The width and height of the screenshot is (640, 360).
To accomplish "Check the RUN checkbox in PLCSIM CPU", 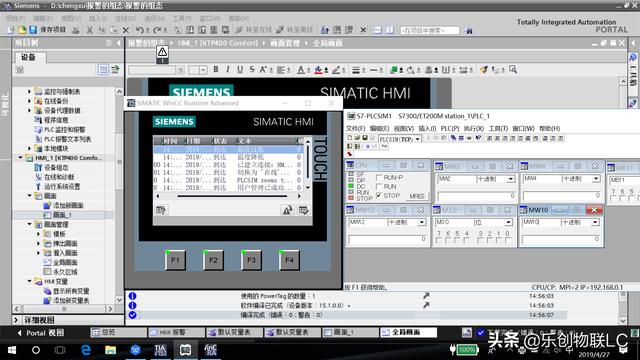I will tap(379, 187).
